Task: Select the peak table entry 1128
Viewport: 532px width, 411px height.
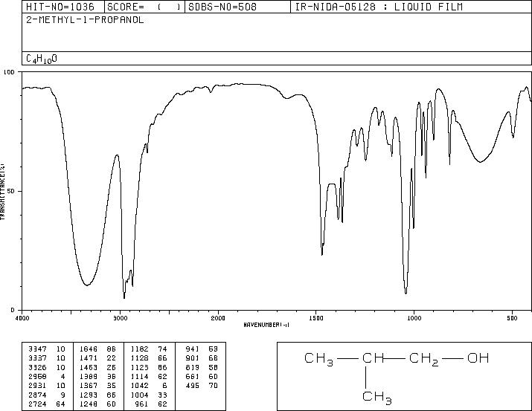Action: [x=140, y=358]
